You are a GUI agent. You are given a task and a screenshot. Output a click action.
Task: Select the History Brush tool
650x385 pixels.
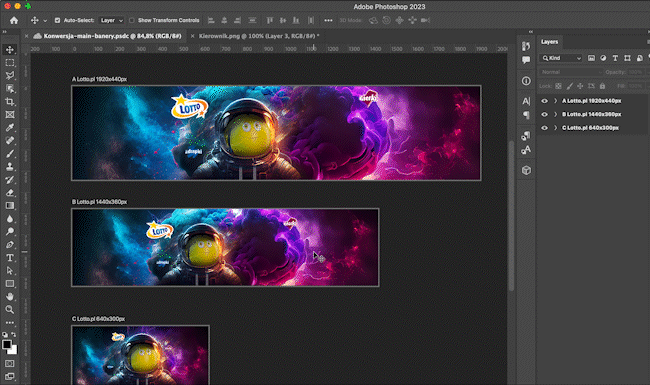(x=10, y=180)
